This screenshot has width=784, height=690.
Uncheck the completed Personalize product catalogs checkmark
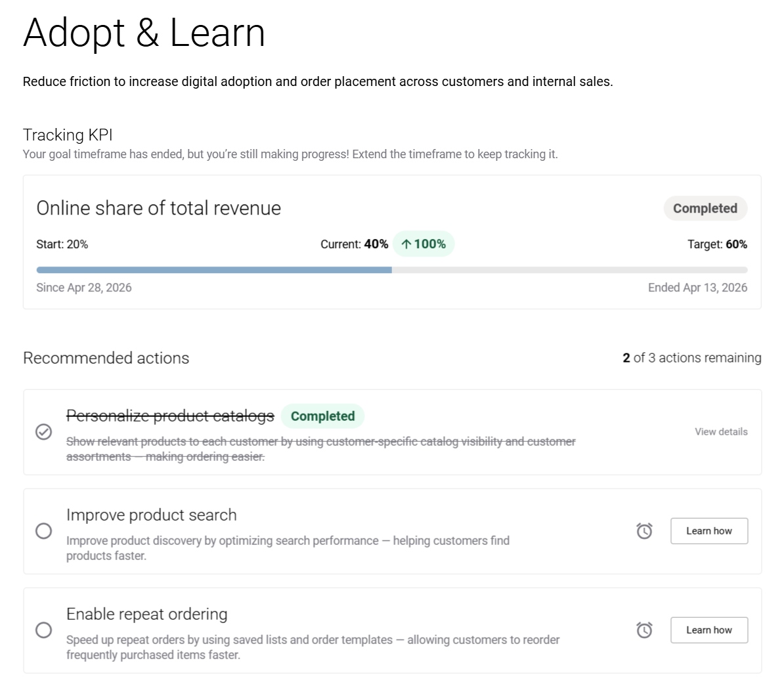pyautogui.click(x=44, y=432)
